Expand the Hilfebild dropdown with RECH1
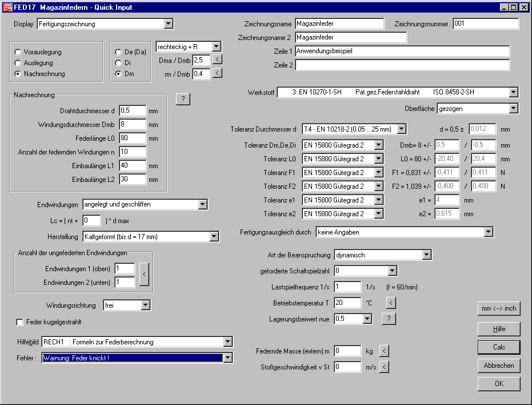 228,342
